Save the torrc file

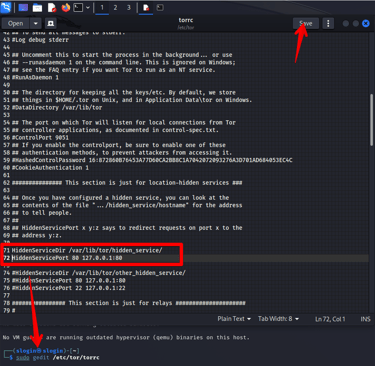click(x=305, y=23)
